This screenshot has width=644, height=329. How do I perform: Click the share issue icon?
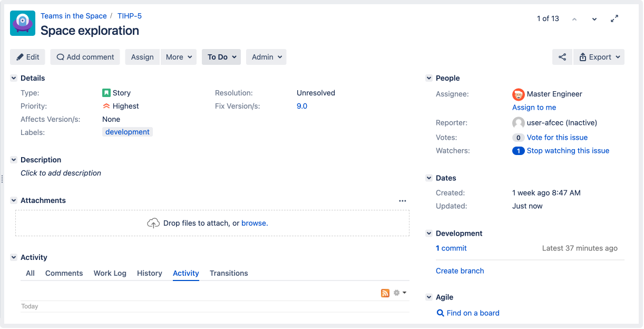pyautogui.click(x=562, y=57)
